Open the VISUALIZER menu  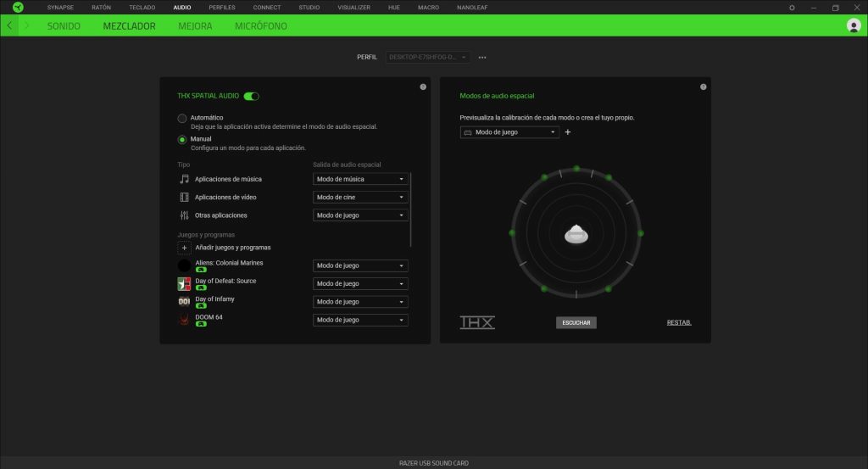click(x=353, y=8)
